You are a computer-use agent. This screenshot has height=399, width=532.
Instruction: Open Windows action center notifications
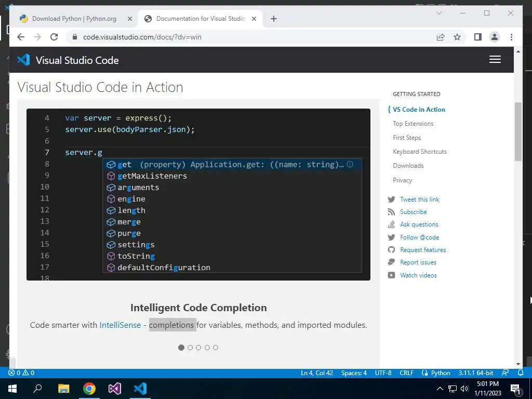point(515,389)
